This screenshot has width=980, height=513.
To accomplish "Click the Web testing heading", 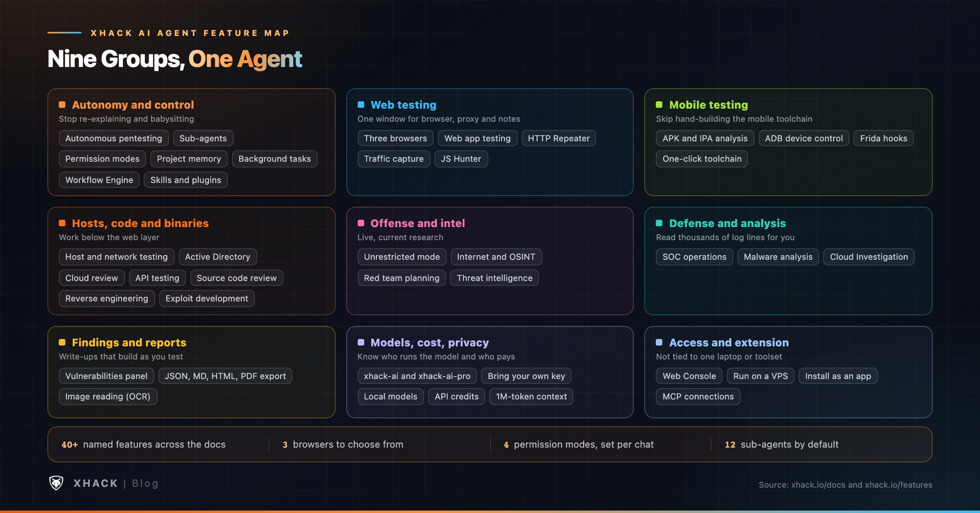I will coord(403,105).
